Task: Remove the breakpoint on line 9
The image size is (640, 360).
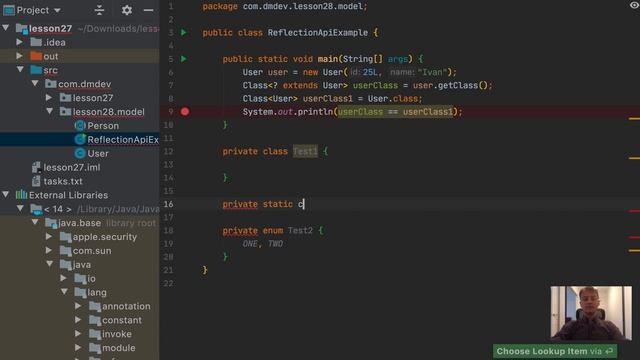Action: pyautogui.click(x=185, y=111)
